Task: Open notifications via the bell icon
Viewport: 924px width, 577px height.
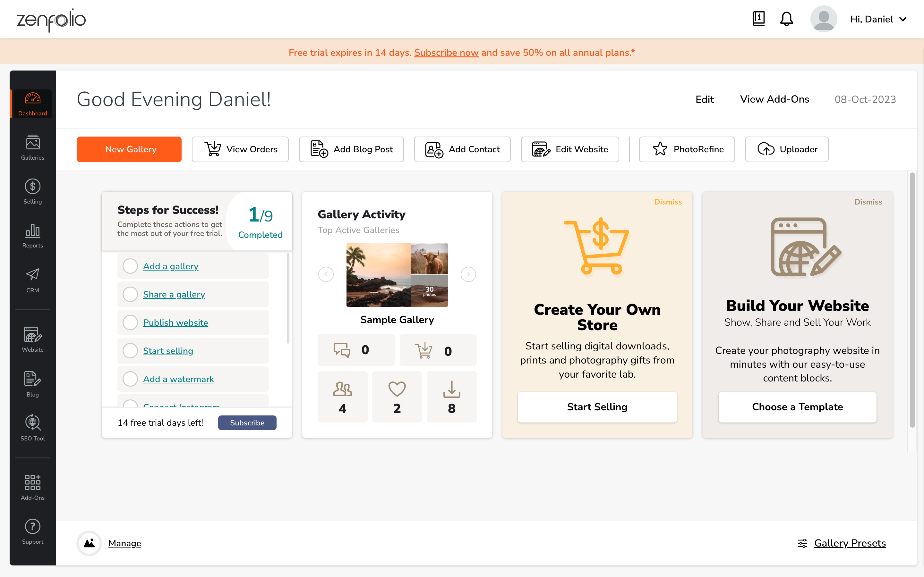Action: 786,19
